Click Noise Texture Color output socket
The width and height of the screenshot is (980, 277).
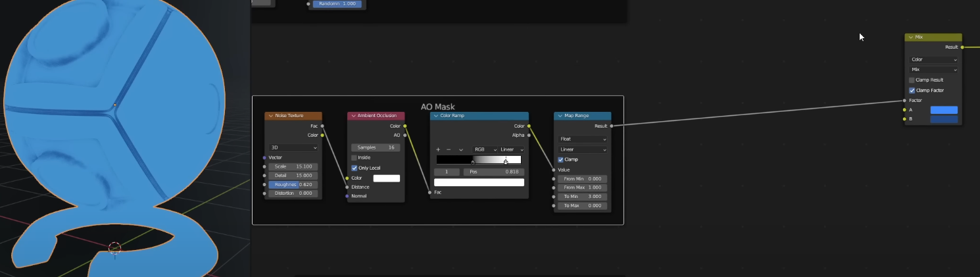click(x=322, y=136)
